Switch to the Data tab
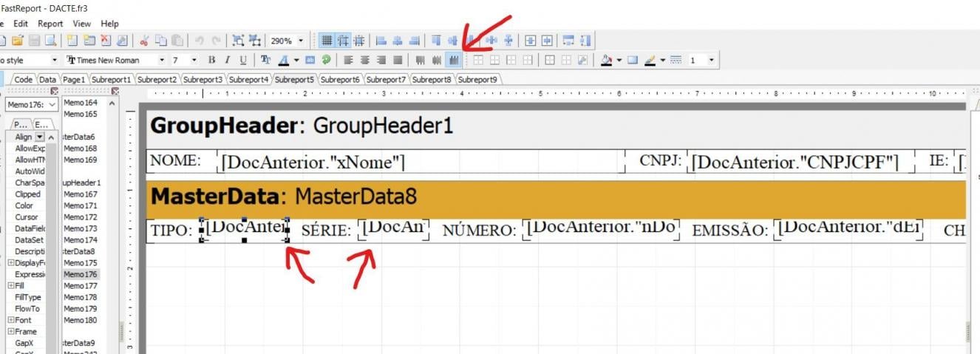This screenshot has width=980, height=354. (47, 79)
